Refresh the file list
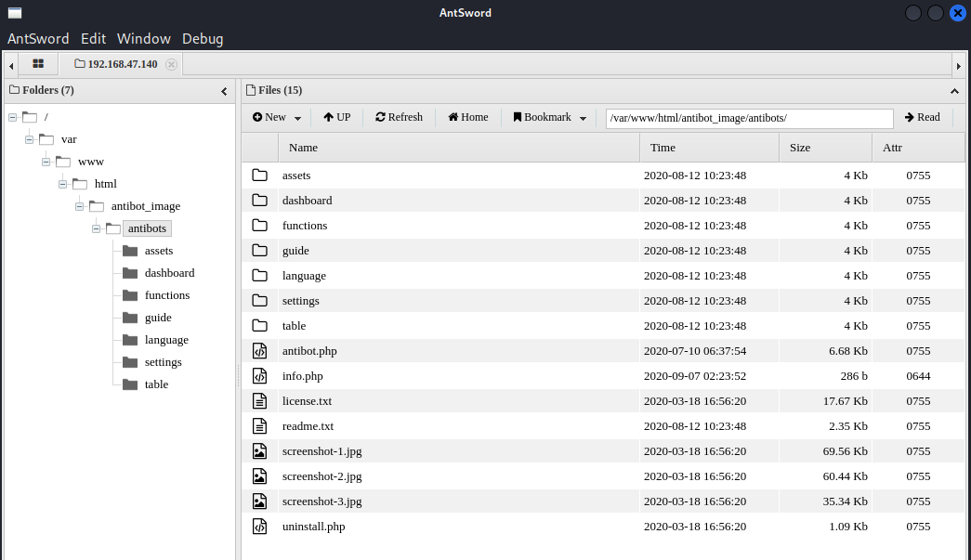 pyautogui.click(x=399, y=118)
